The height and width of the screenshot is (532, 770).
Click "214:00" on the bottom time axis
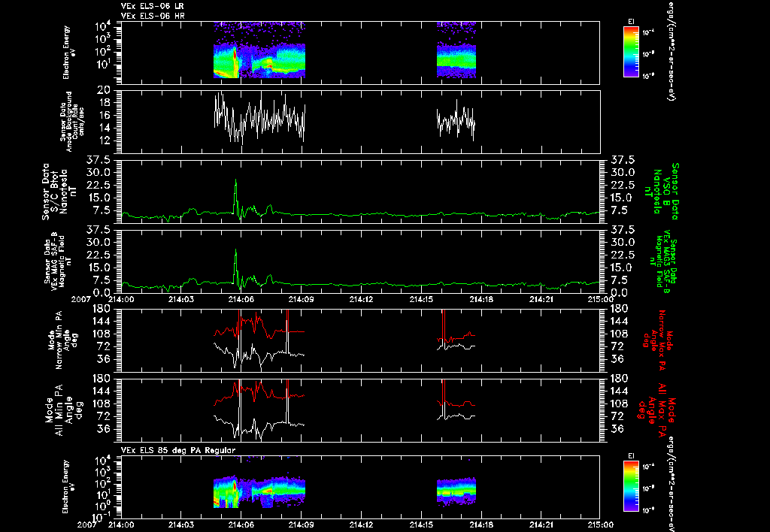coord(121,524)
